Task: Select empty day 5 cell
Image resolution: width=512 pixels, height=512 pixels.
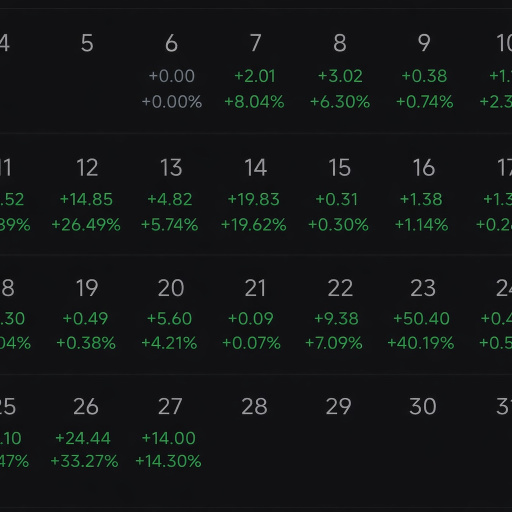Action: click(87, 72)
